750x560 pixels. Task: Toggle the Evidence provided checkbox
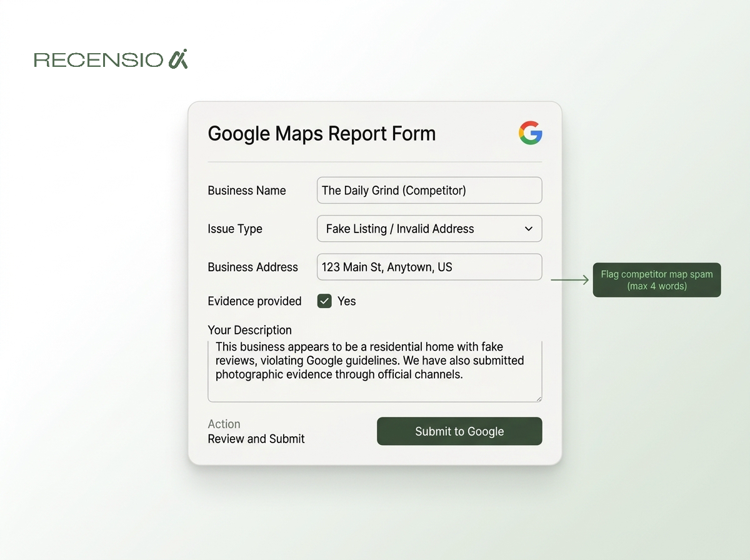[x=324, y=301]
